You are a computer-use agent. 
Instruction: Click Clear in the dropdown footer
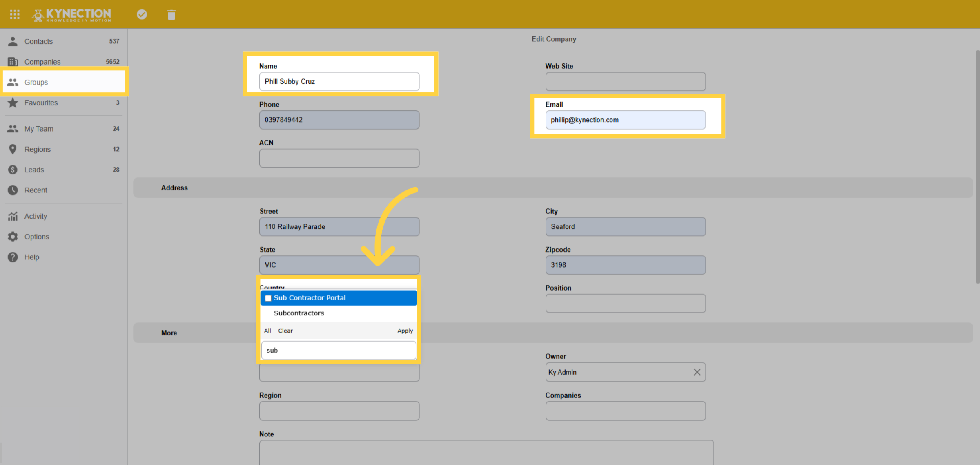coord(285,331)
